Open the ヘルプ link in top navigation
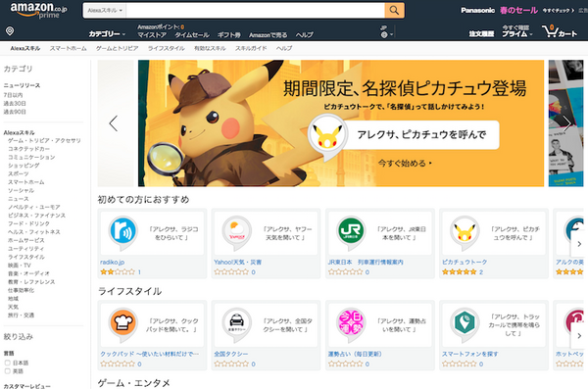This screenshot has width=588, height=389. [x=304, y=35]
